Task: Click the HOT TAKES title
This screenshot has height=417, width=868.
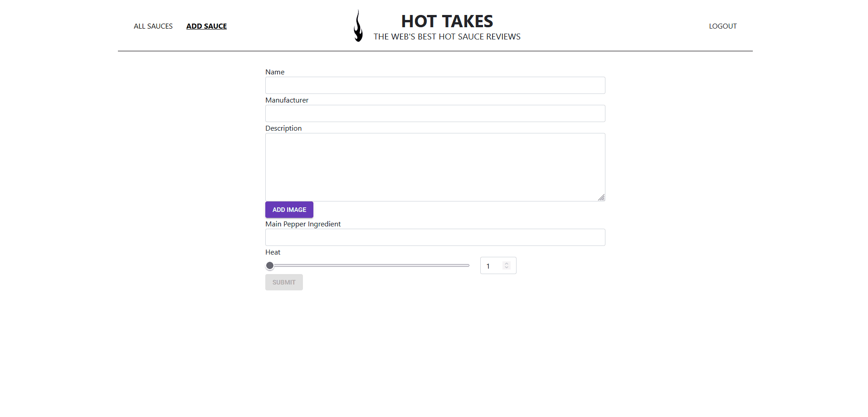Action: (447, 21)
